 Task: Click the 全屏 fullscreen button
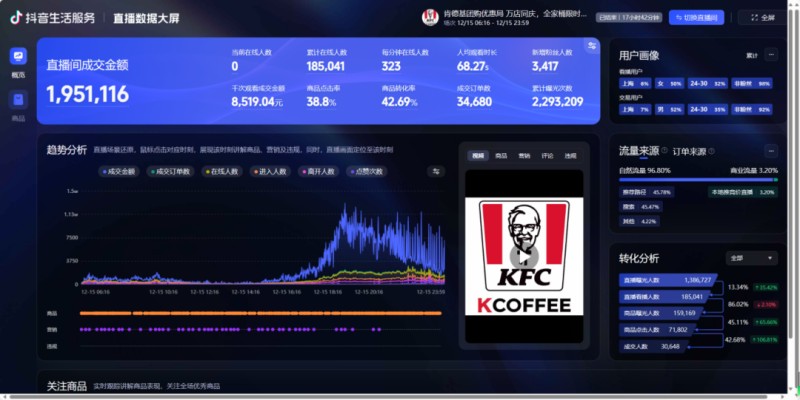coord(761,17)
